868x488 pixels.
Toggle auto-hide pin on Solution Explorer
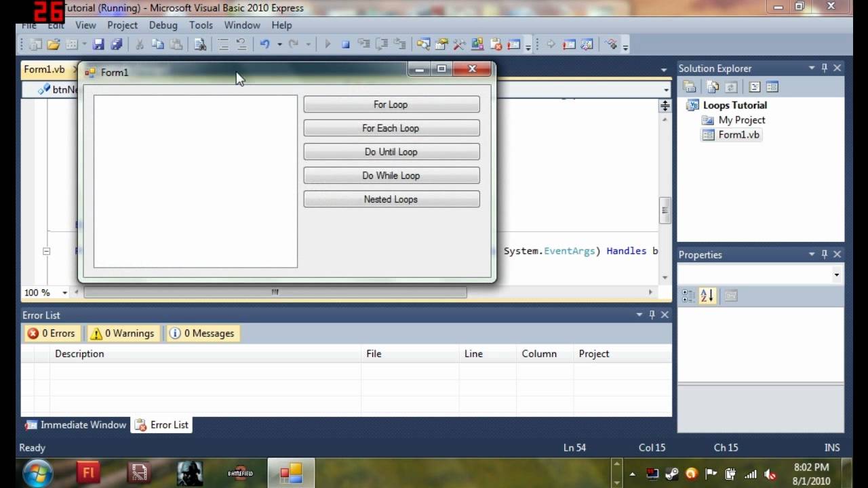825,68
